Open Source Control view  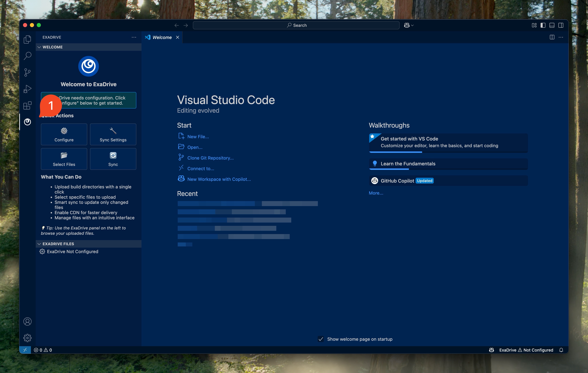tap(27, 72)
